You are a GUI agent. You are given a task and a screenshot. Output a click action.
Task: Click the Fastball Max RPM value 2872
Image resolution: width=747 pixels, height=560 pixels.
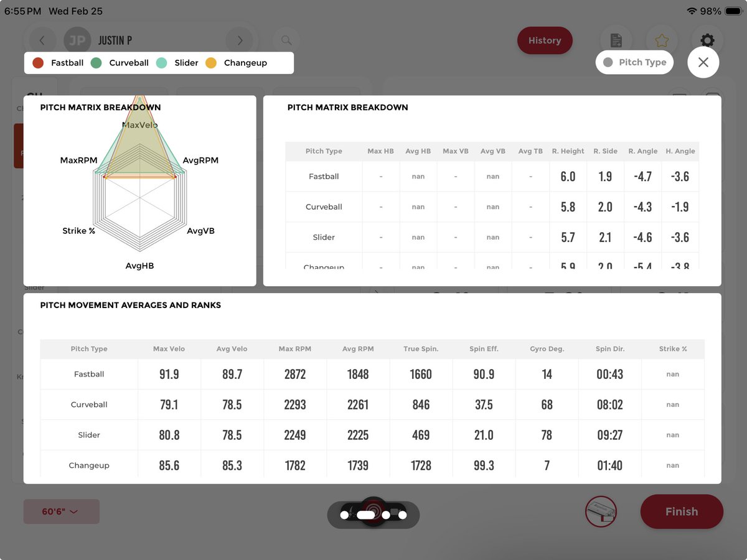[x=294, y=375]
